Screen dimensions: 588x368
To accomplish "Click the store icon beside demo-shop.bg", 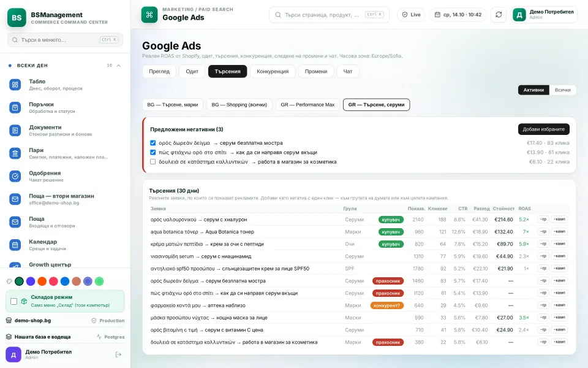I will pyautogui.click(x=9, y=320).
